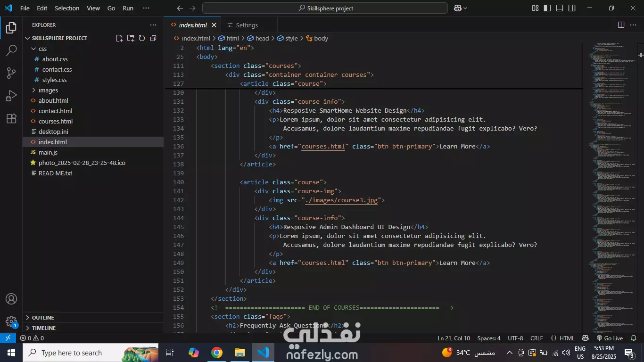Click the Windows Start button
This screenshot has width=644, height=362.
point(11,353)
